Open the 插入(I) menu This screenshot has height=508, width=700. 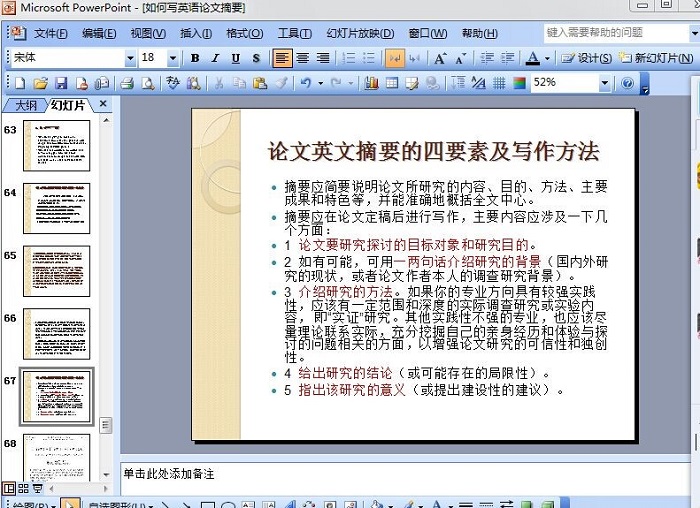coord(195,33)
